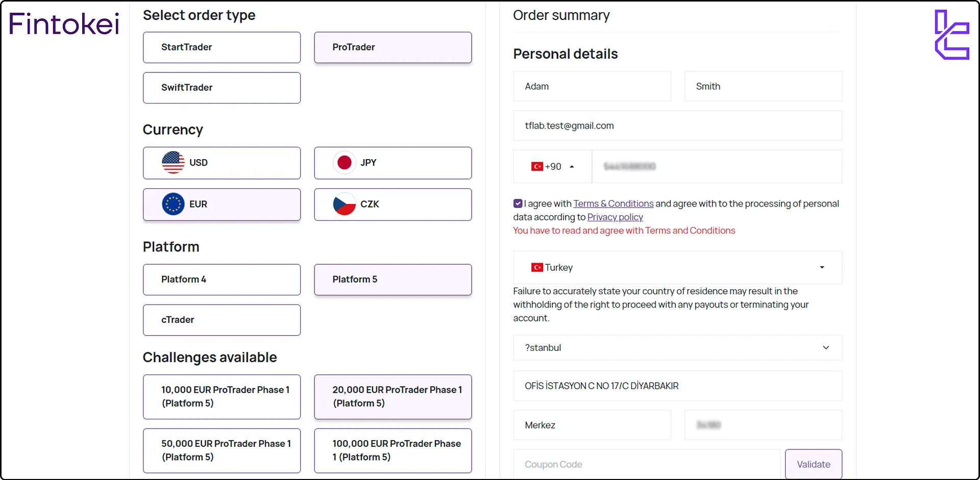Click the address field OFİS İSTASYON
The width and height of the screenshot is (980, 480).
tap(678, 386)
